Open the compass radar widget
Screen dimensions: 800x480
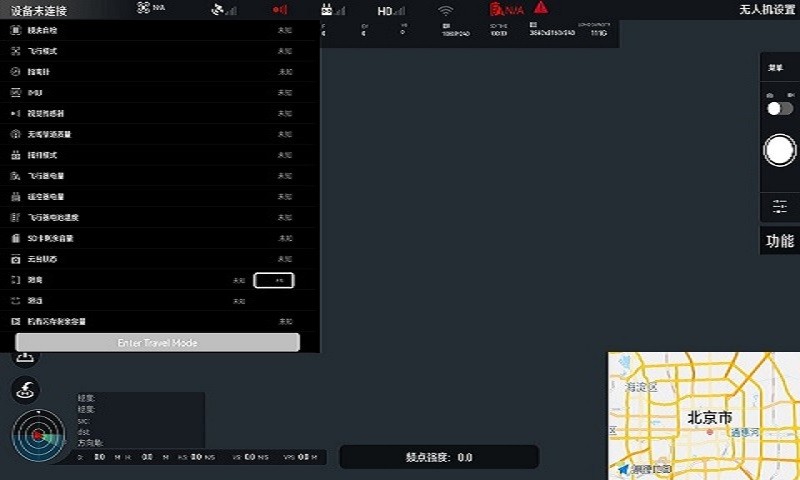(x=38, y=435)
